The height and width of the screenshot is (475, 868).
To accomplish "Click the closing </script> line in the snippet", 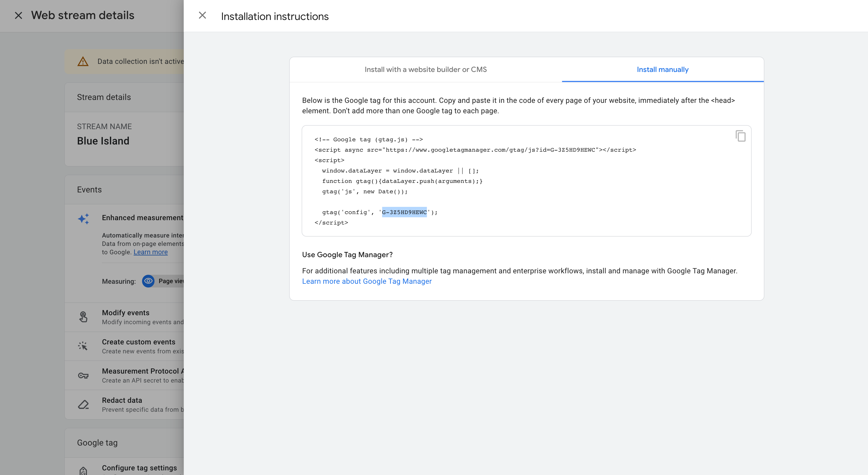I will (x=331, y=222).
